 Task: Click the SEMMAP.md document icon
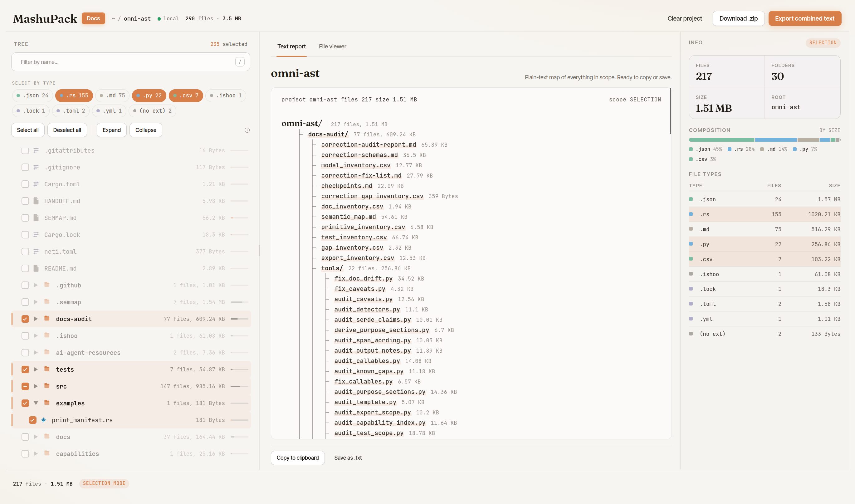(x=36, y=218)
